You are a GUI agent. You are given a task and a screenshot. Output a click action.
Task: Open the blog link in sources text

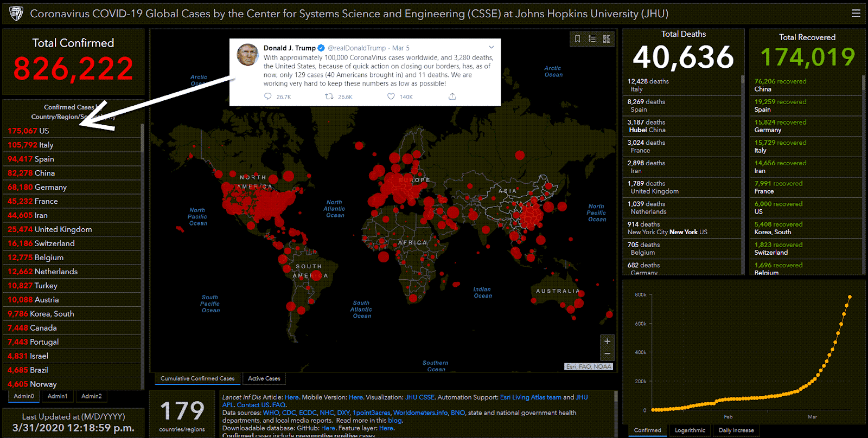394,420
